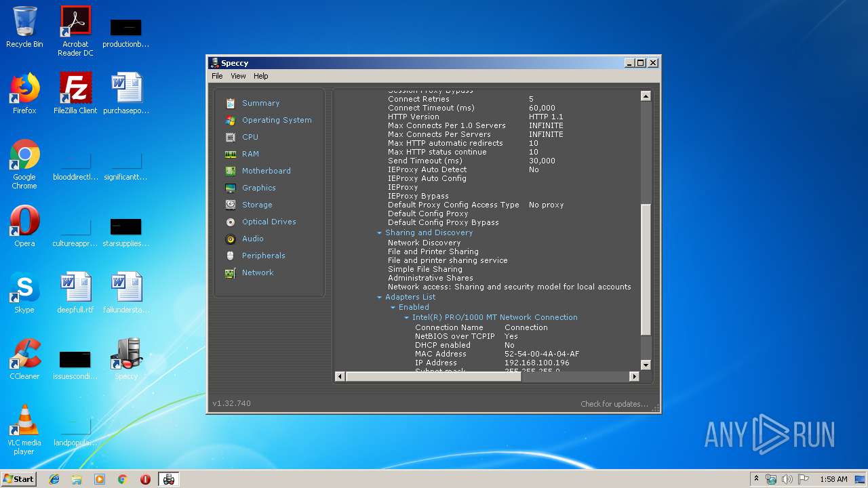Viewport: 868px width, 488px height.
Task: Open the View menu in Speccy
Action: pyautogui.click(x=238, y=76)
